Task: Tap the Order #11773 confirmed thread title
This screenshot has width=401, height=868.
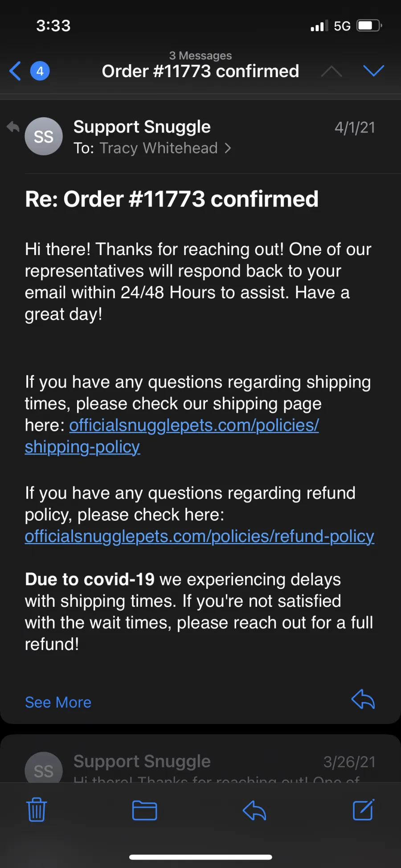Action: click(200, 71)
